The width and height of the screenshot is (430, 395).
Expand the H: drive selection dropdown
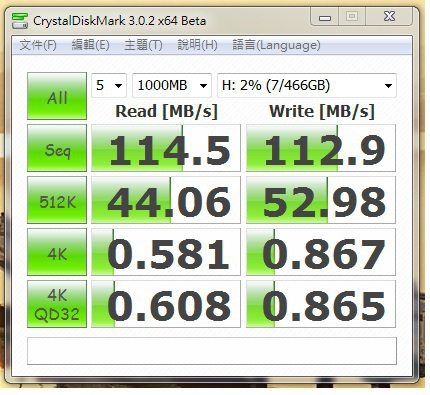click(x=307, y=85)
